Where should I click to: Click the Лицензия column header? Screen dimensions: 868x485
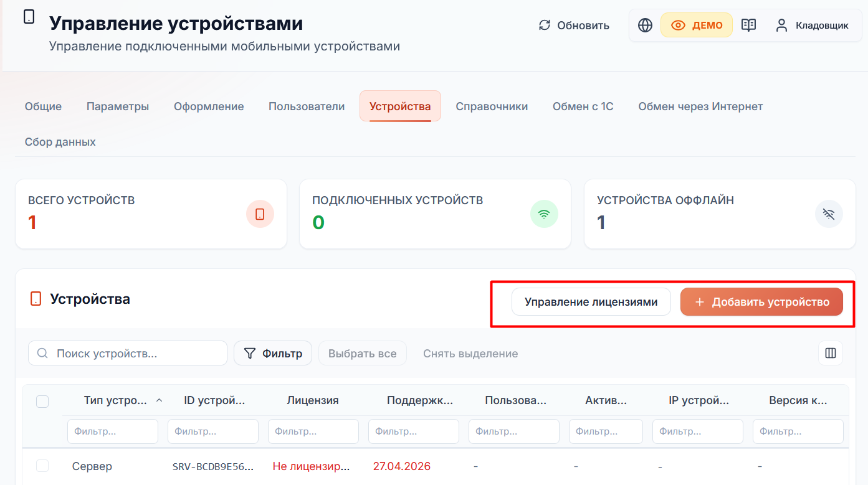click(313, 400)
